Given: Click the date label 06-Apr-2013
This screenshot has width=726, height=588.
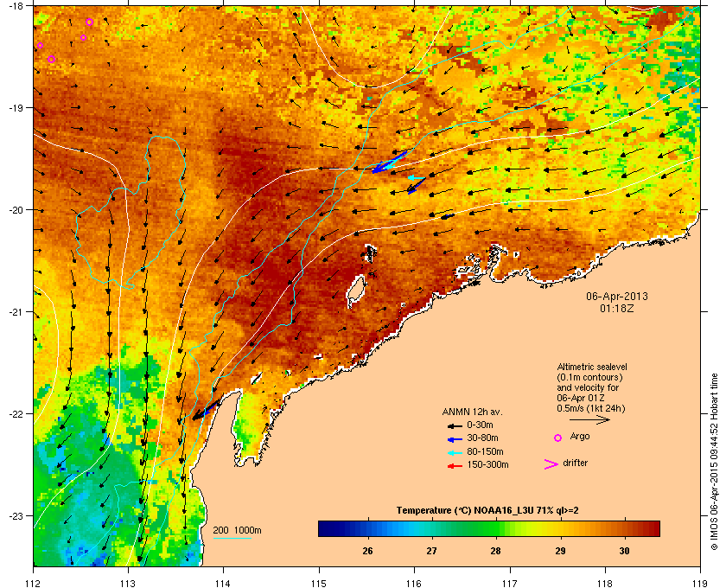Looking at the screenshot, I should (617, 296).
